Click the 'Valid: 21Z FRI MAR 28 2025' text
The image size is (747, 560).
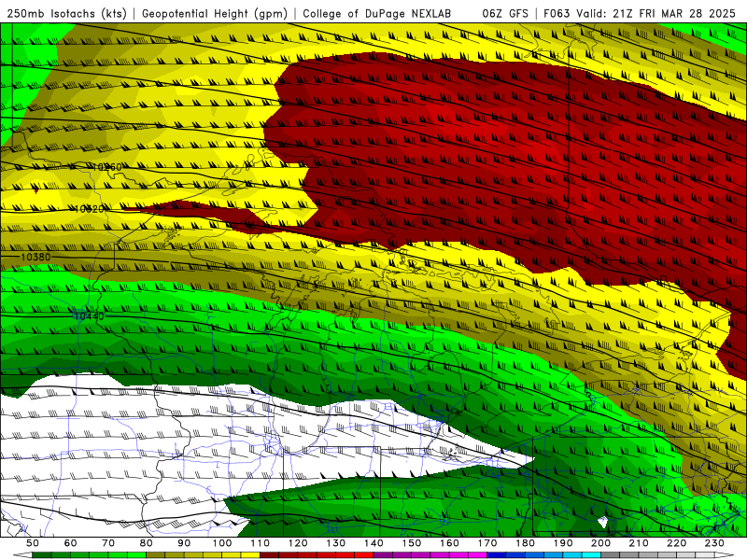click(x=656, y=14)
